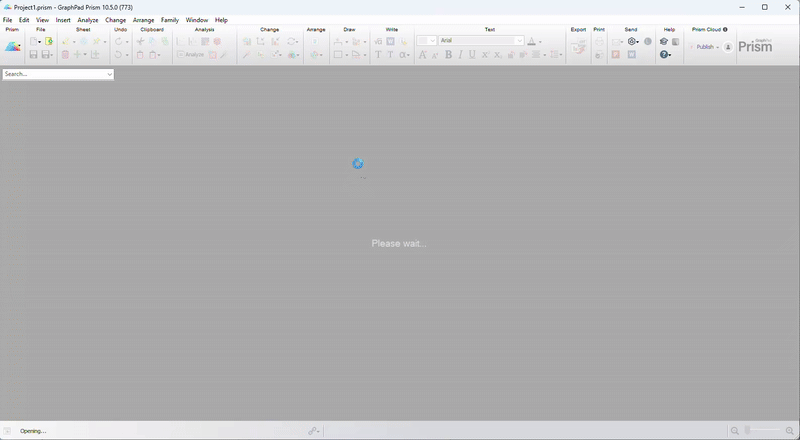
Task: Click the Export graph icon
Action: [578, 48]
